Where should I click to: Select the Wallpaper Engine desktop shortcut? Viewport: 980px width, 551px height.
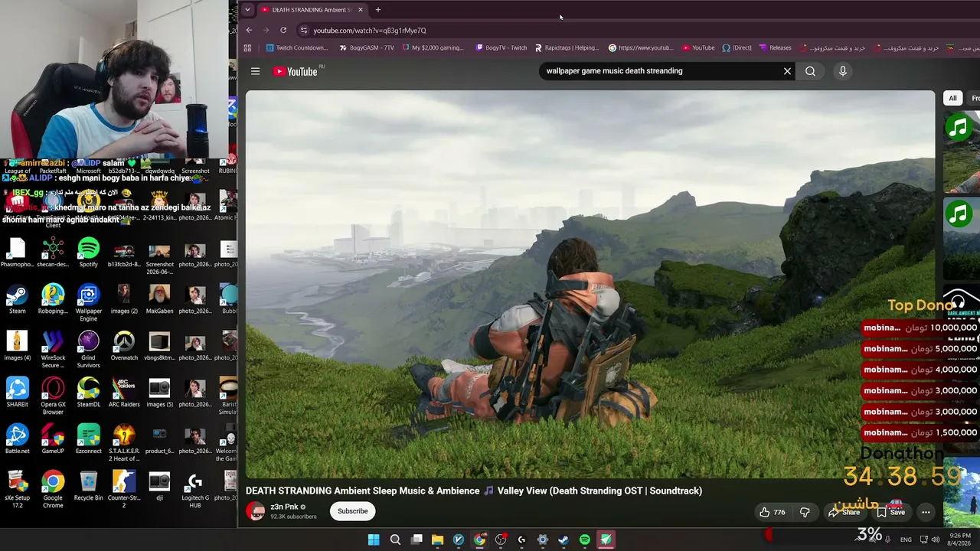coord(88,302)
